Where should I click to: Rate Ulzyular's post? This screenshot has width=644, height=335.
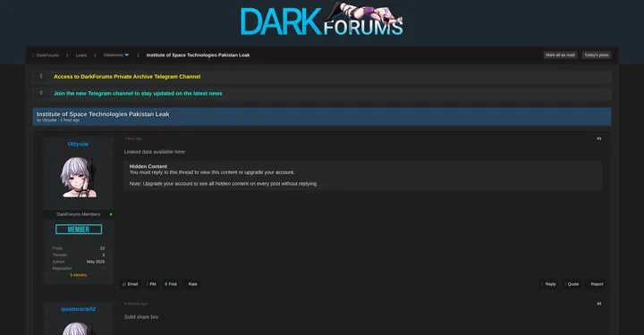pos(192,284)
